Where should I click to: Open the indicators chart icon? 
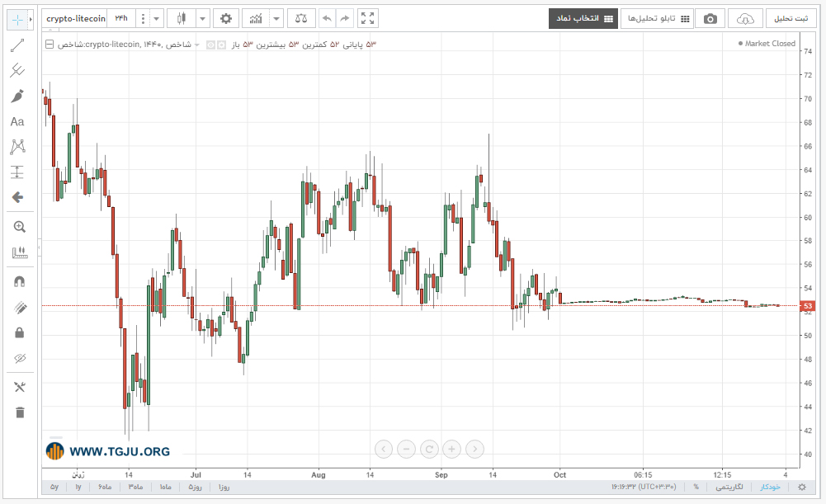pos(256,18)
